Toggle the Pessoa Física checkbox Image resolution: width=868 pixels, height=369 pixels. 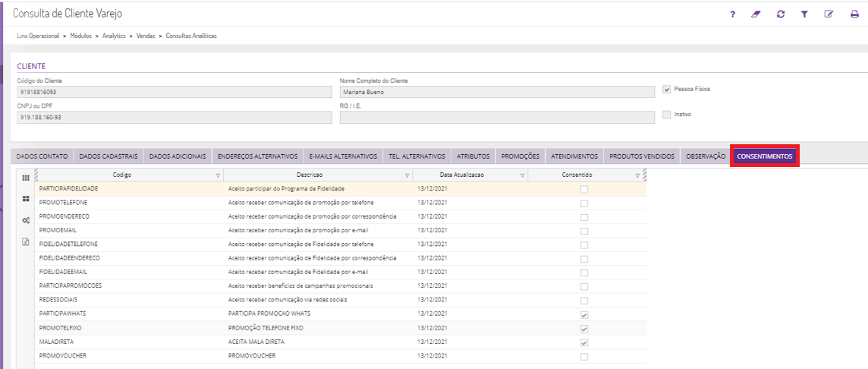(667, 89)
